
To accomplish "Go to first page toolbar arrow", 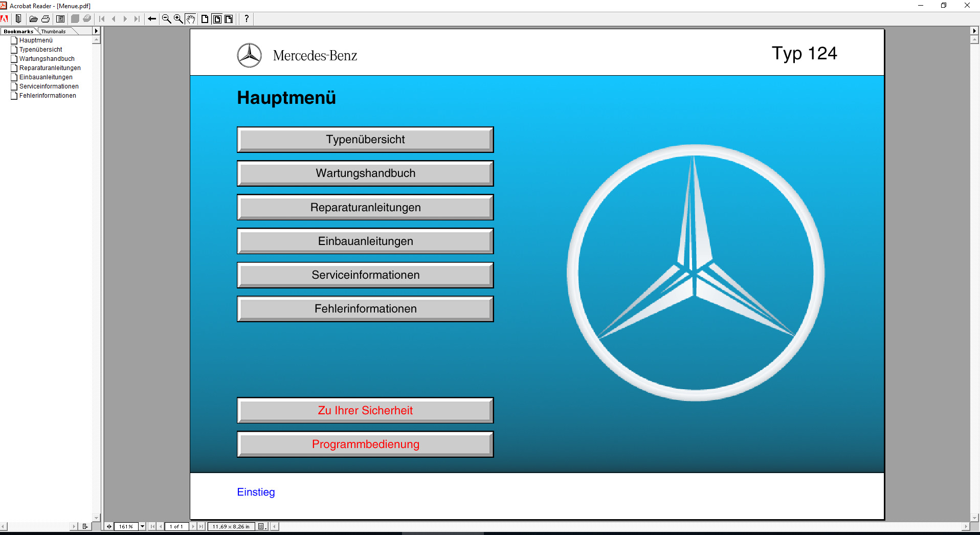I will coord(102,19).
